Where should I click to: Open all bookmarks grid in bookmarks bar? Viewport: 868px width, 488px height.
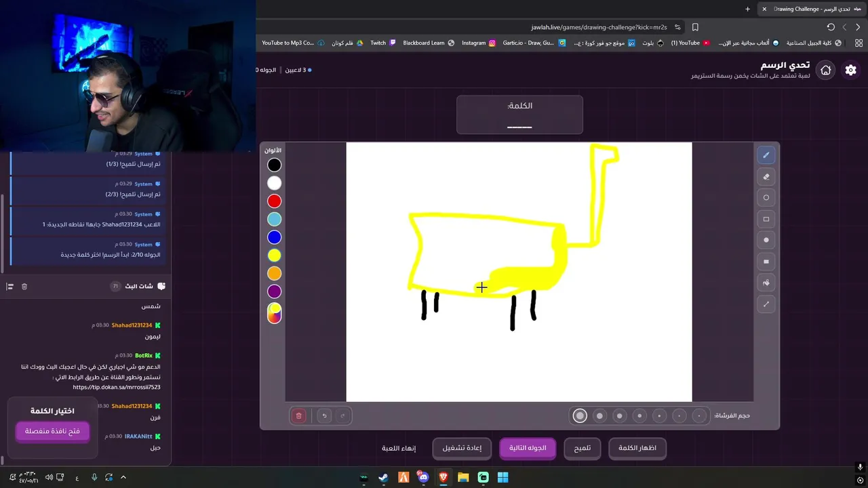click(859, 43)
